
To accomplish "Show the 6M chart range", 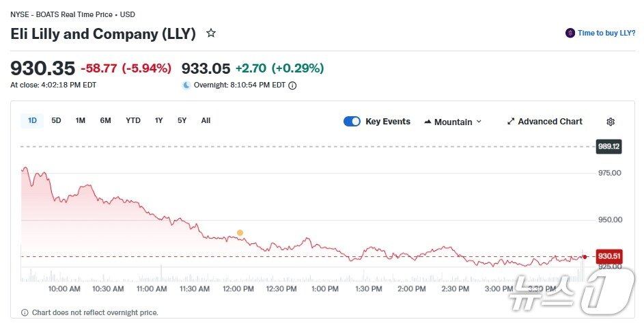I will 105,121.
